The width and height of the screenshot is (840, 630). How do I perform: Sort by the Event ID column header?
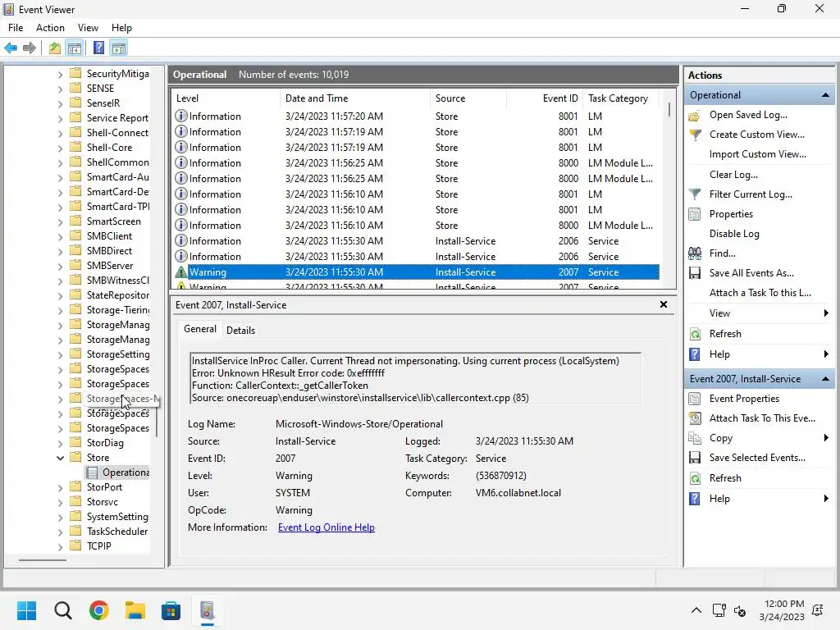point(544,98)
